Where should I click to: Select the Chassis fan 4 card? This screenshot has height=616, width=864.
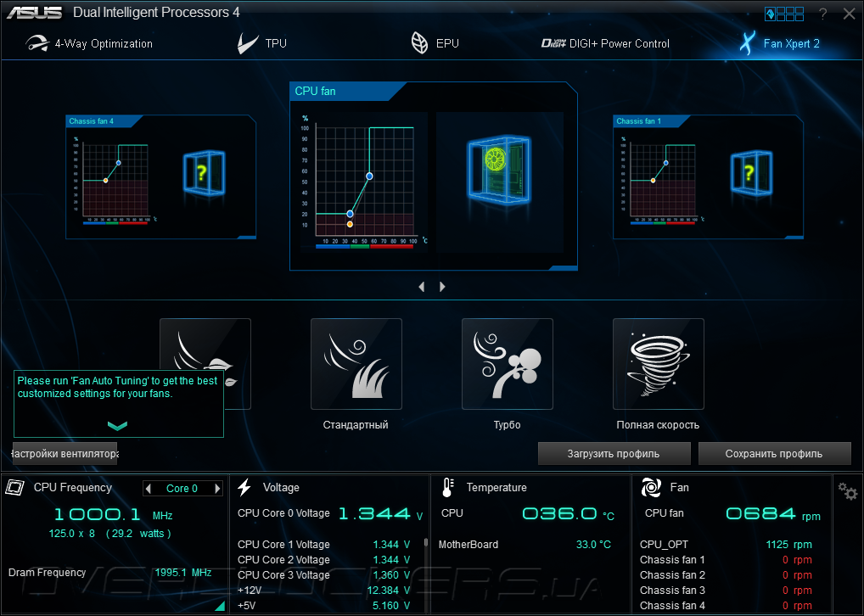coord(161,176)
